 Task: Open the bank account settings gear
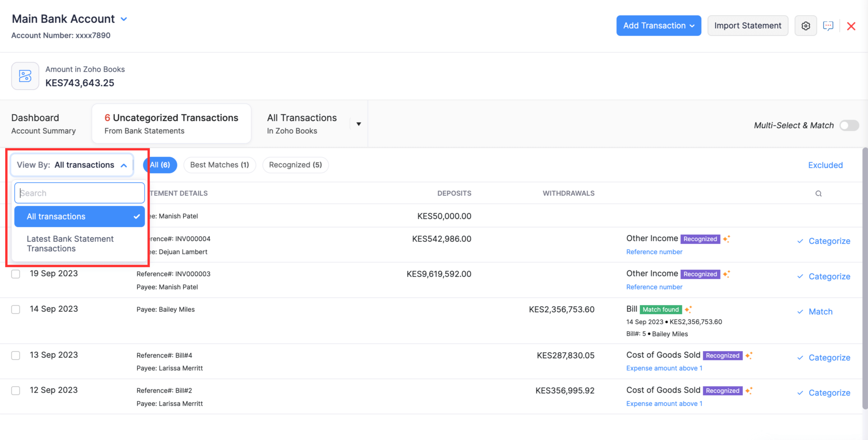[806, 25]
